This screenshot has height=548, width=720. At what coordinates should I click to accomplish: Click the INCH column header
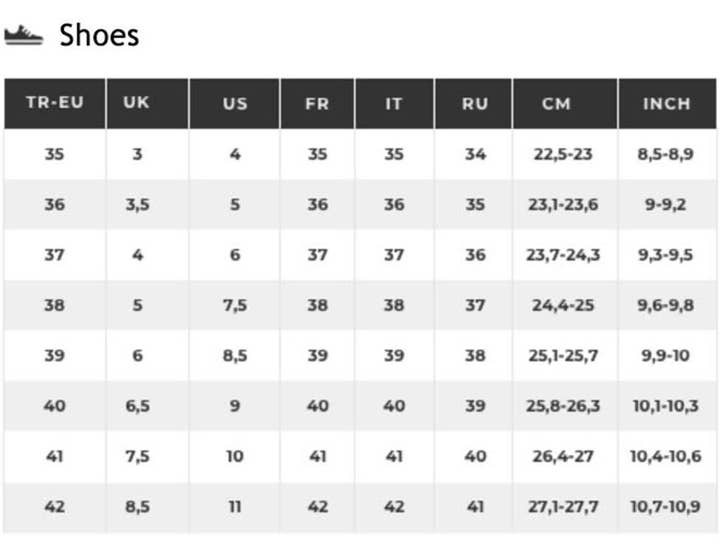(666, 103)
